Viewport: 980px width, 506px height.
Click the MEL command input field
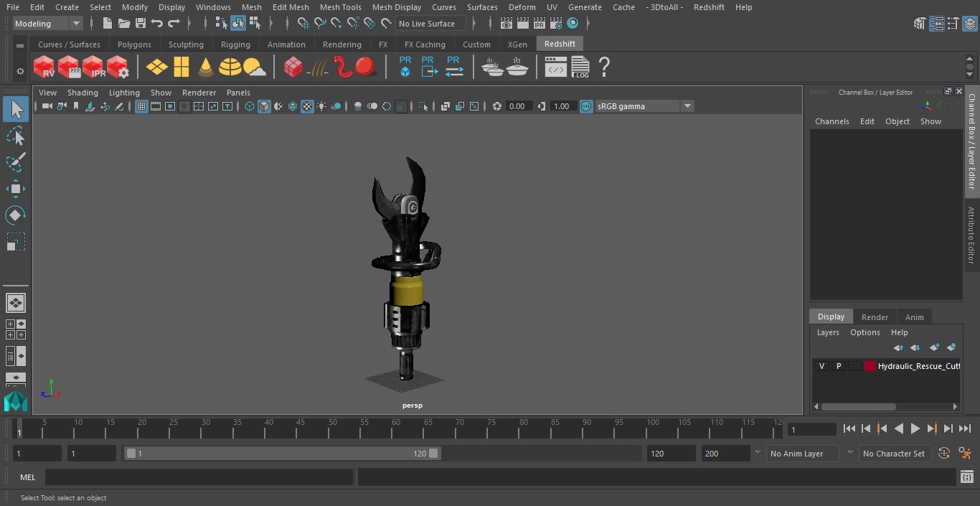coord(199,477)
